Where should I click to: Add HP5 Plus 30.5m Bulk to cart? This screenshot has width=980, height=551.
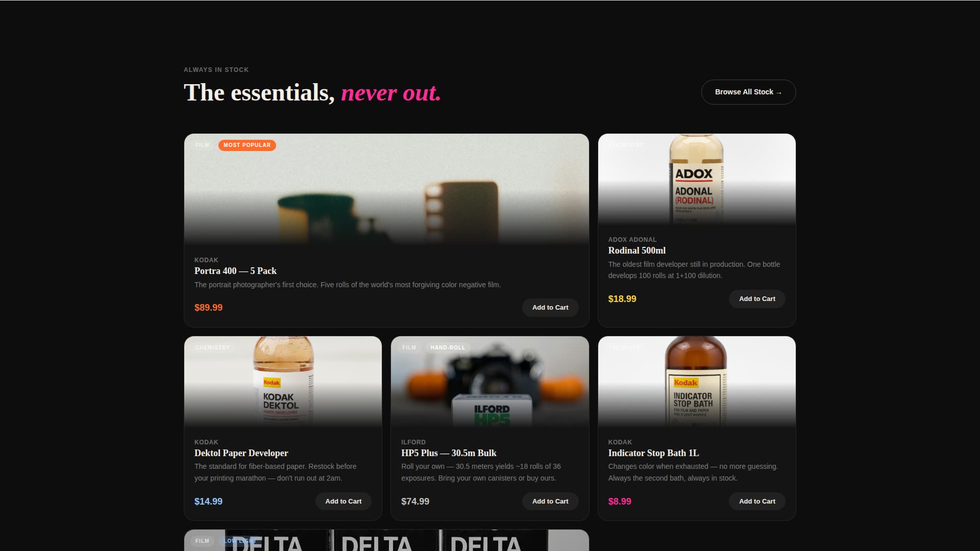(550, 502)
